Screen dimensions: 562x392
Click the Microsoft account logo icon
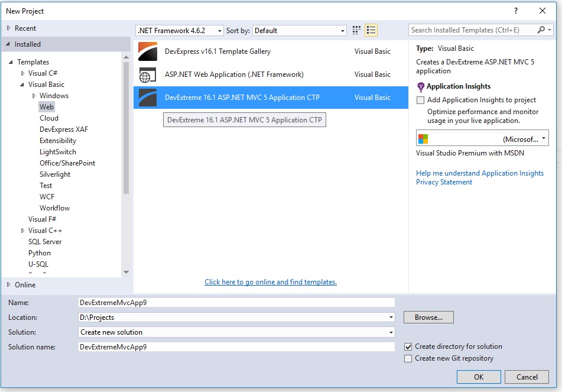423,139
